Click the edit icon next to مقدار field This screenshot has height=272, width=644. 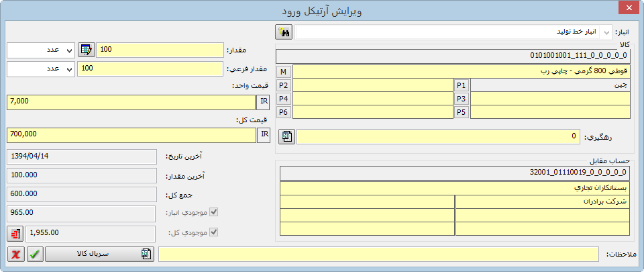click(87, 50)
